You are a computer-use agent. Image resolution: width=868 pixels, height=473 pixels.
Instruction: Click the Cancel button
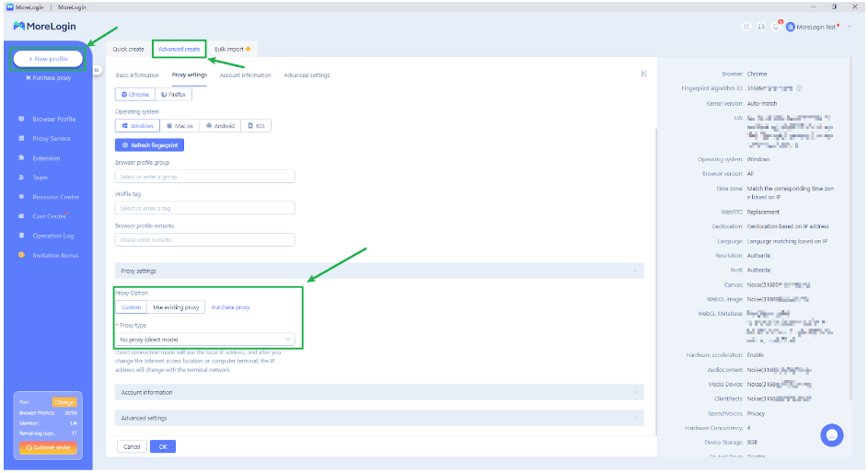[132, 446]
